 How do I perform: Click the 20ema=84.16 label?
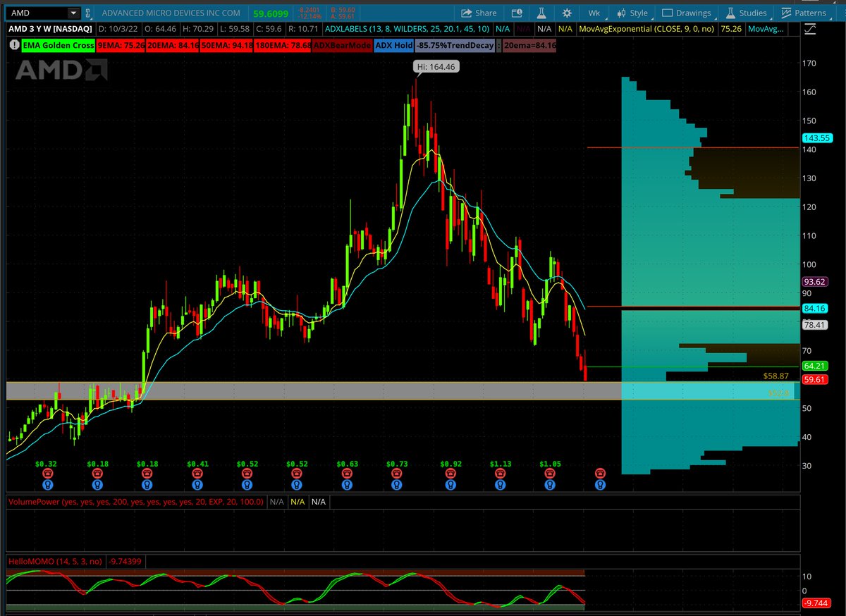coord(529,45)
